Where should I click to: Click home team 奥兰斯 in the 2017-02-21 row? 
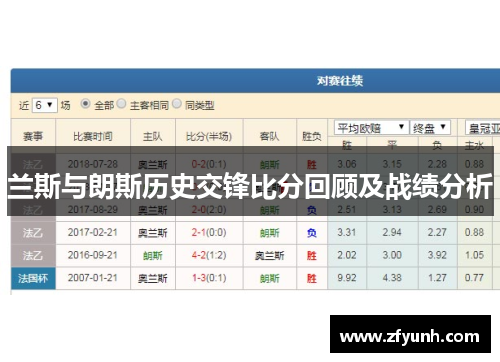[153, 233]
